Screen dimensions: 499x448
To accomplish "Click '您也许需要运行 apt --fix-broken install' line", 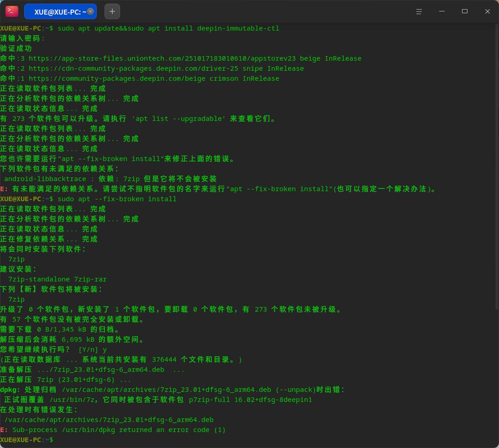I will point(118,159).
